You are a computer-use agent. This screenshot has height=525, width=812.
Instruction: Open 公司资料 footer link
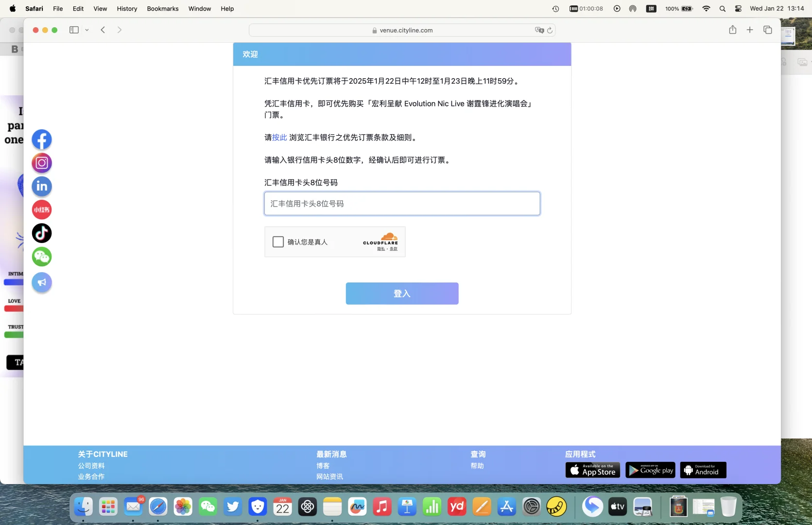pyautogui.click(x=91, y=466)
